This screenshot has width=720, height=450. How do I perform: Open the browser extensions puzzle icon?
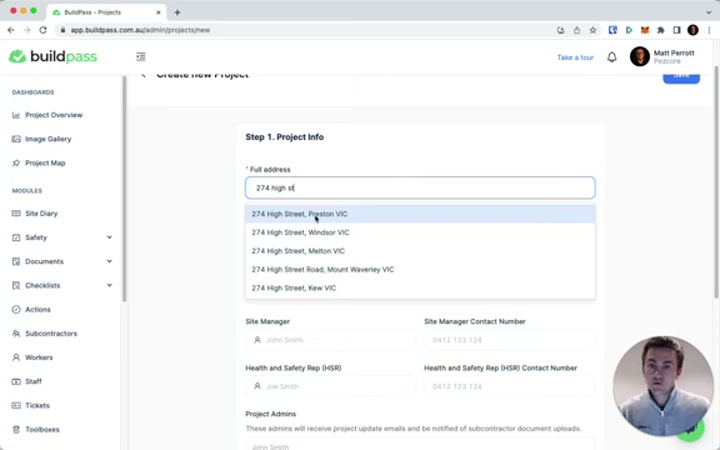coord(661,30)
